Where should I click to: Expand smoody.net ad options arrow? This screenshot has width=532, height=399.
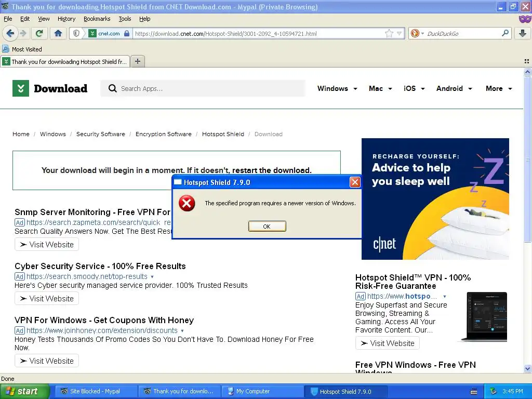tap(152, 276)
